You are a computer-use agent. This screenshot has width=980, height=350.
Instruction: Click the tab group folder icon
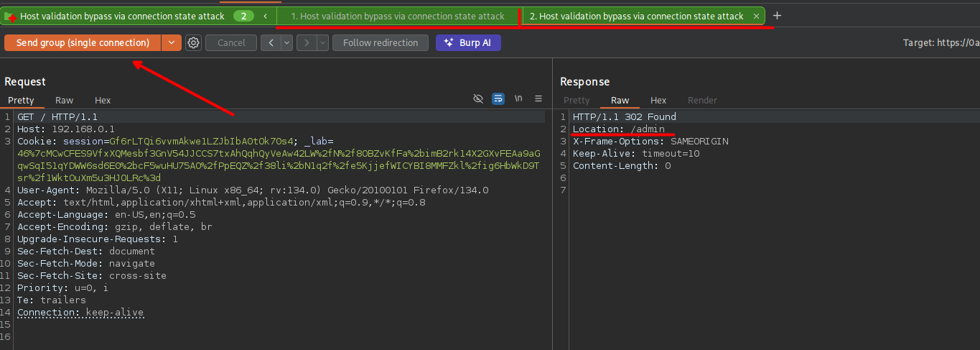11,16
